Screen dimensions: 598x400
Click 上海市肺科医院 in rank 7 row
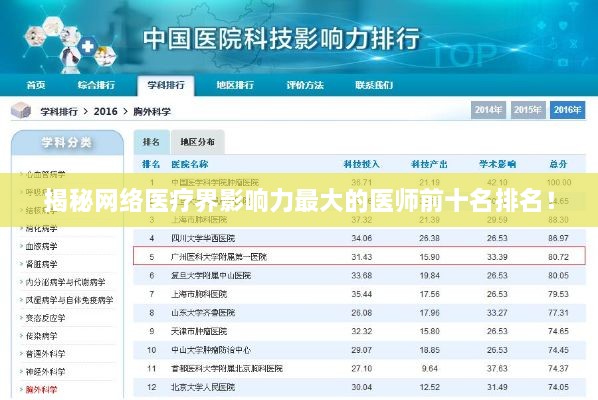(199, 294)
